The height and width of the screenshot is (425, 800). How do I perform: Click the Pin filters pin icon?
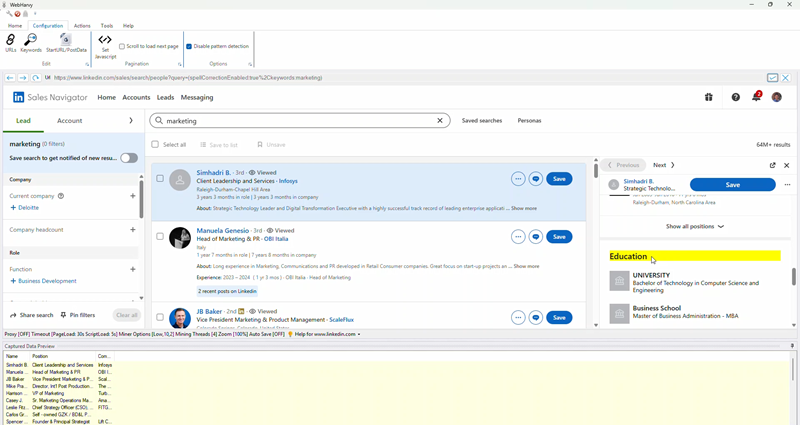pos(63,315)
